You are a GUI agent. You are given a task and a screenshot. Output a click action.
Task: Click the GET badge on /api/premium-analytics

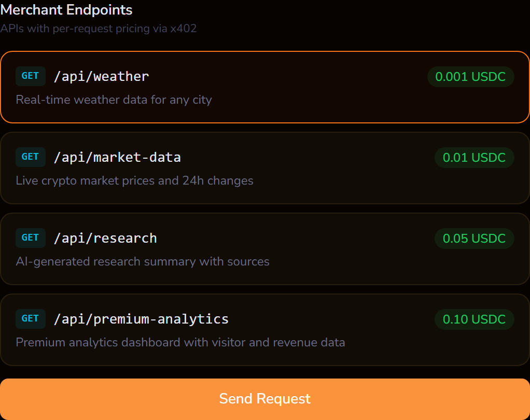(30, 318)
